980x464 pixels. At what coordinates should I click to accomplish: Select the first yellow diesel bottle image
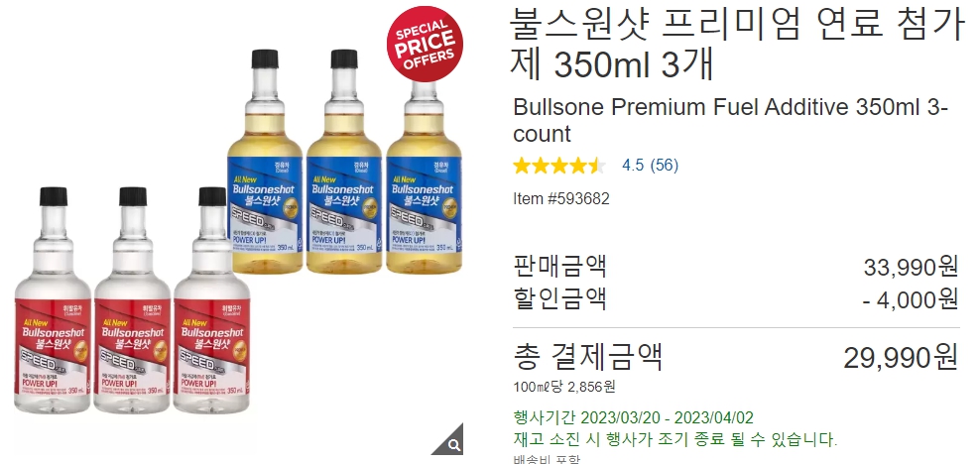coord(265,162)
